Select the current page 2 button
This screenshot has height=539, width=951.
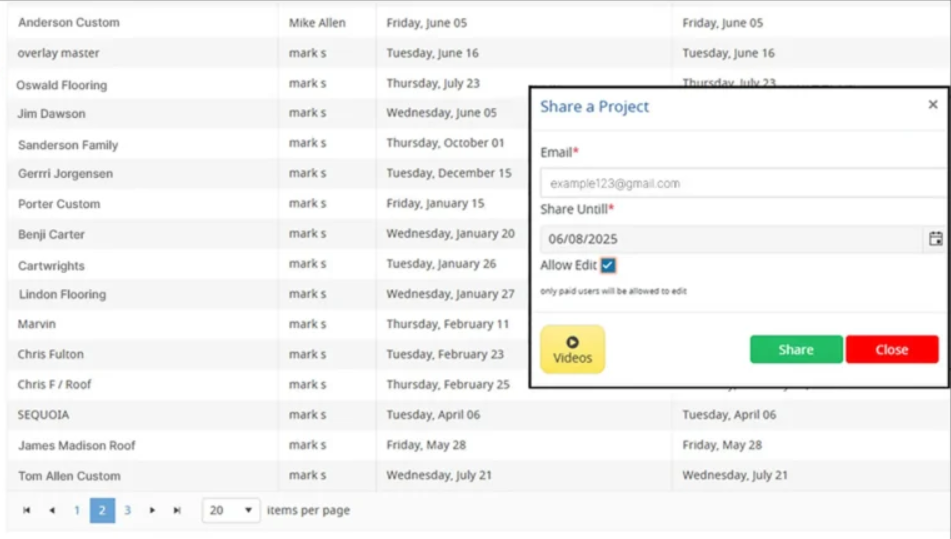102,511
